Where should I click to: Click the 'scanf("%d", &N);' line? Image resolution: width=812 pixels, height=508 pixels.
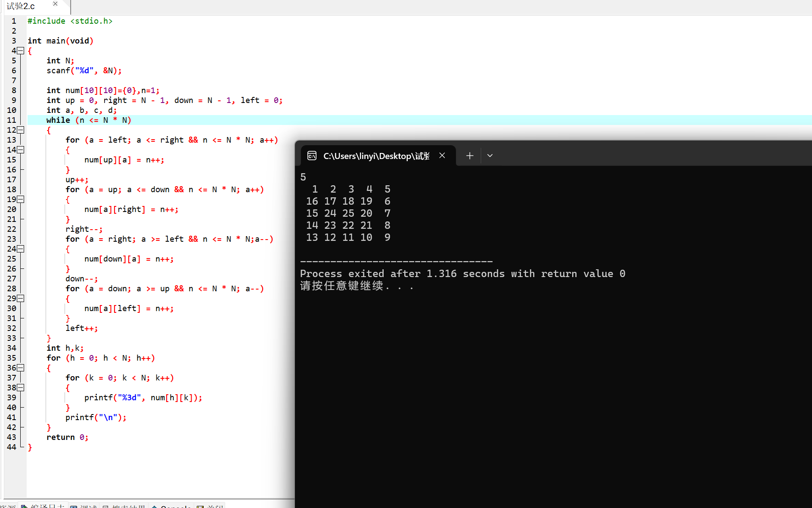pos(84,70)
